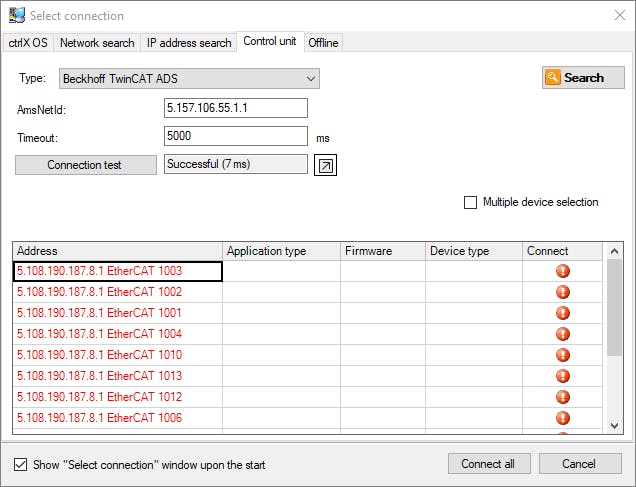Click the Connect all button
The width and height of the screenshot is (636, 487).
pyautogui.click(x=488, y=464)
